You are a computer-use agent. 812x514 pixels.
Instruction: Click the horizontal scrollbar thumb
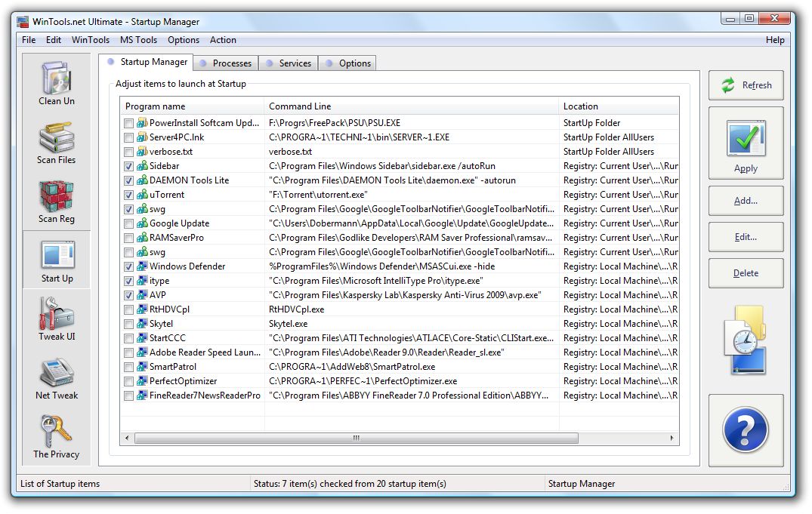pyautogui.click(x=357, y=439)
